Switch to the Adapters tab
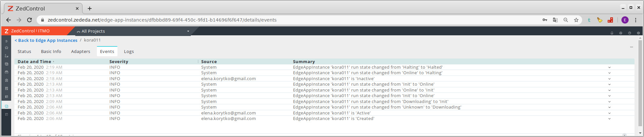The image size is (644, 137). [80, 52]
